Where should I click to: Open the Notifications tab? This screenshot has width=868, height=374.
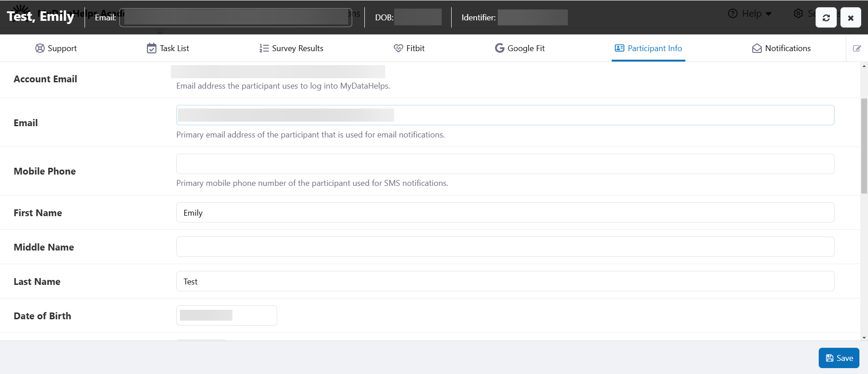click(781, 48)
